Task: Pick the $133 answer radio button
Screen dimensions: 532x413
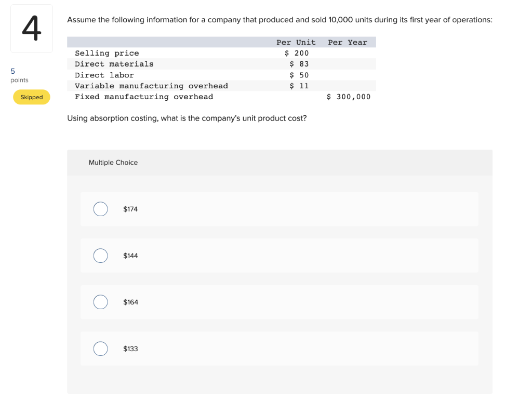Action: point(100,349)
